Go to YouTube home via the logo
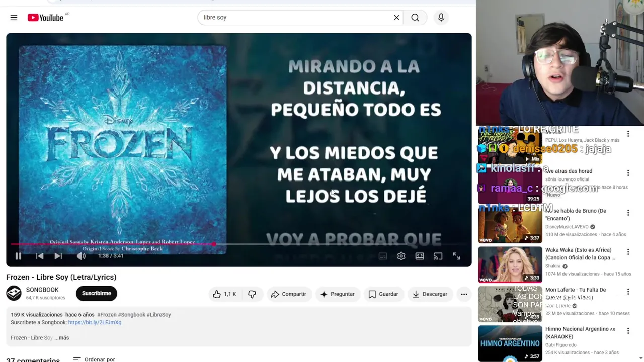Image resolution: width=644 pixels, height=362 pixels. tap(45, 18)
